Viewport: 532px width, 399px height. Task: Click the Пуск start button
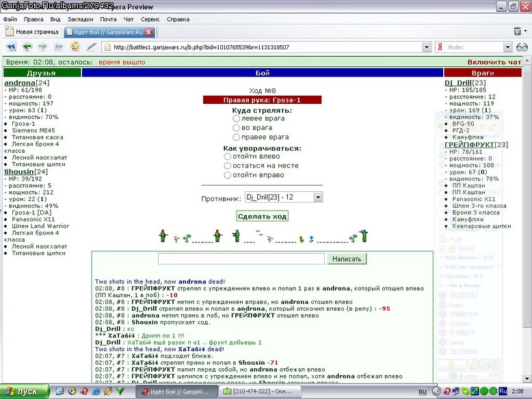[x=25, y=391]
